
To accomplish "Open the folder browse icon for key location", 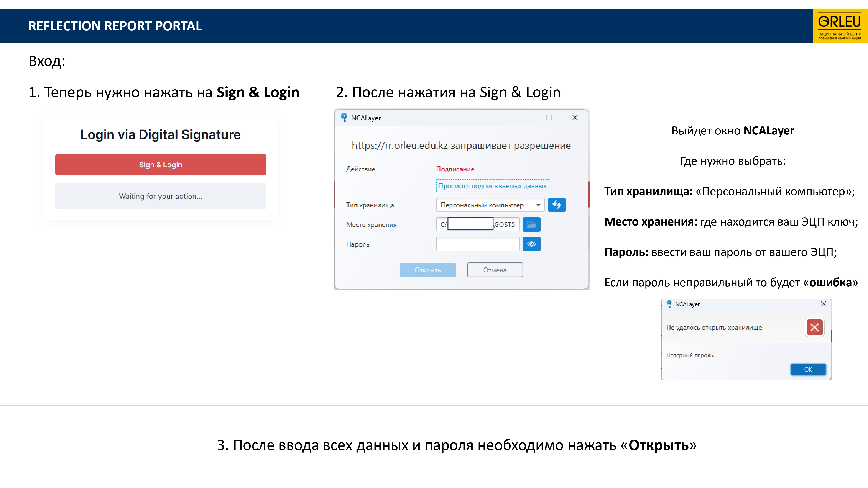I will 531,225.
